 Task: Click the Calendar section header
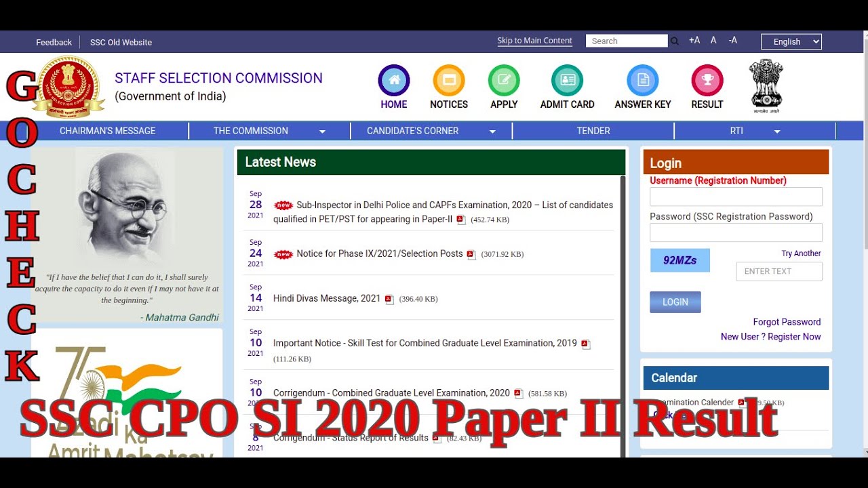(736, 378)
